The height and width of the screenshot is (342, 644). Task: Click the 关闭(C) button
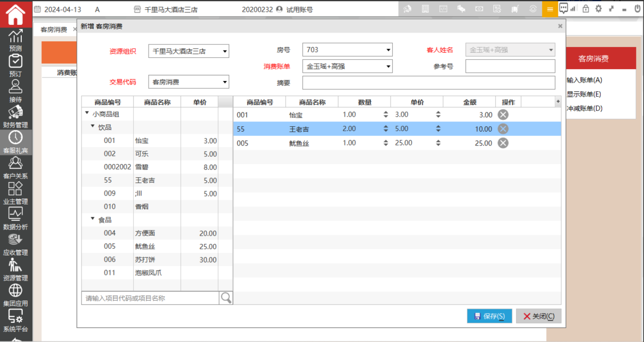point(538,316)
